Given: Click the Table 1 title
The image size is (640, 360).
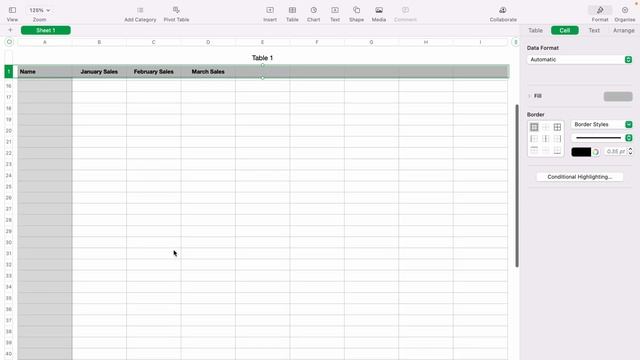Looking at the screenshot, I should point(262,58).
